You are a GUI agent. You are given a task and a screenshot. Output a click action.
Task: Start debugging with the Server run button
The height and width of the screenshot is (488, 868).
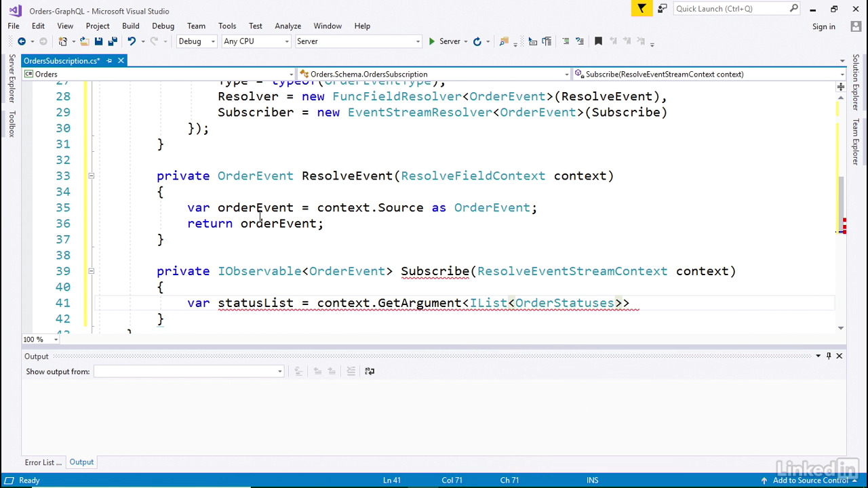tap(445, 41)
